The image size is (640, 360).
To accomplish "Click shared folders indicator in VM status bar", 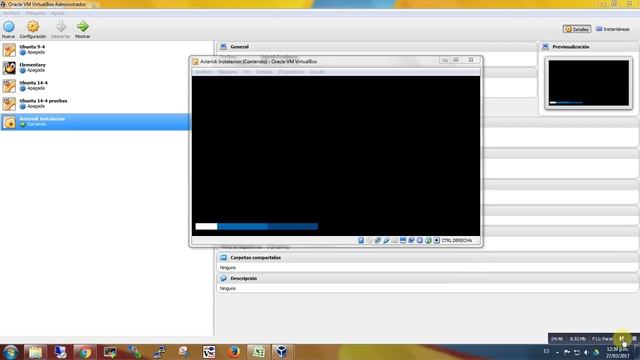I will click(x=395, y=240).
